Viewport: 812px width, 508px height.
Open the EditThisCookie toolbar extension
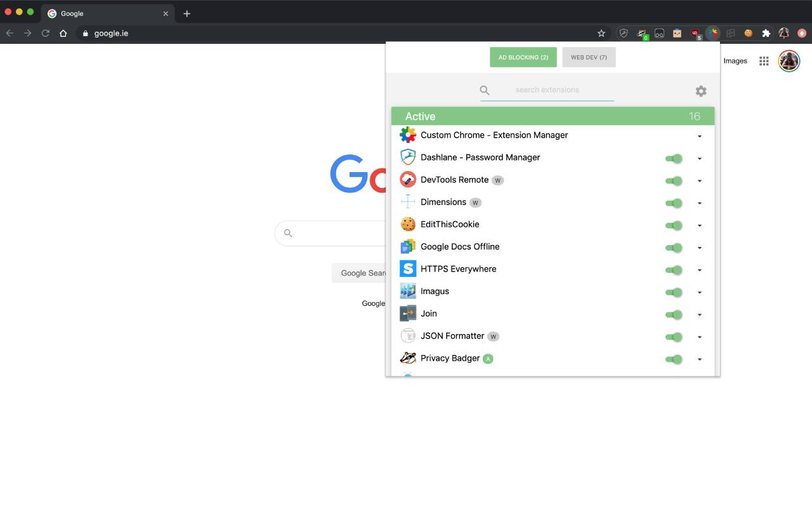click(749, 33)
